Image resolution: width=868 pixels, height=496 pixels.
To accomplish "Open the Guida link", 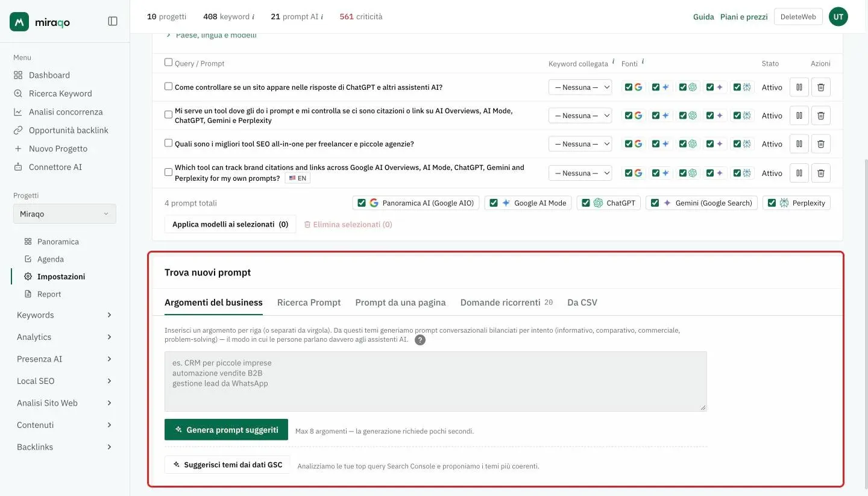I will 703,17.
